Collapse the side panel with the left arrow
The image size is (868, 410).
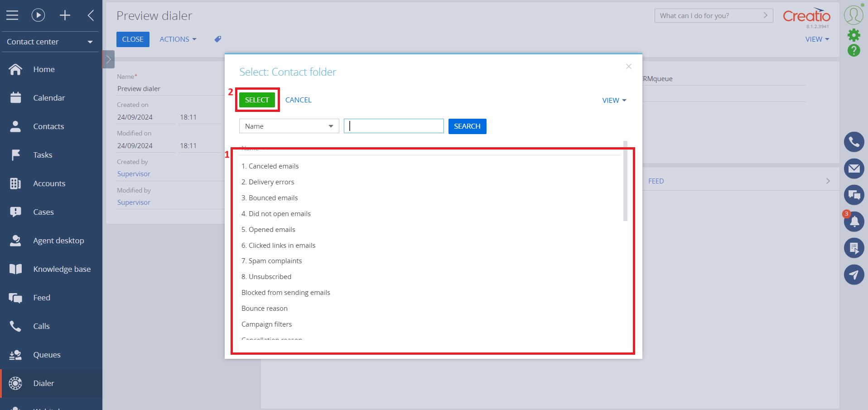(91, 15)
